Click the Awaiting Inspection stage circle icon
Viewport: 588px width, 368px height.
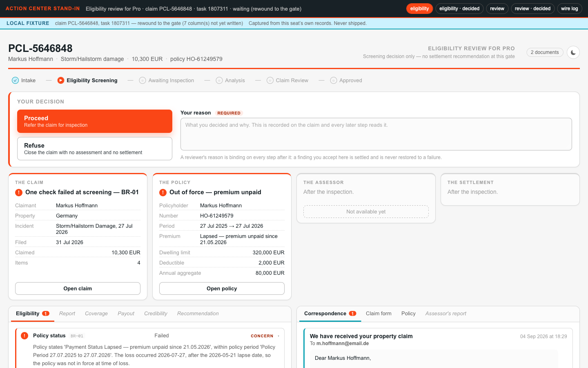click(143, 81)
